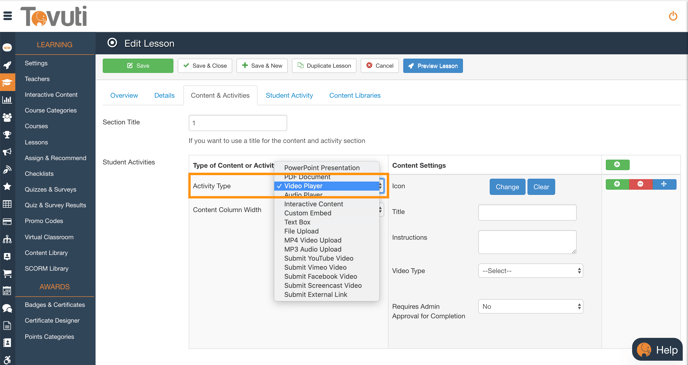Open the Help chat widget

[x=658, y=350]
